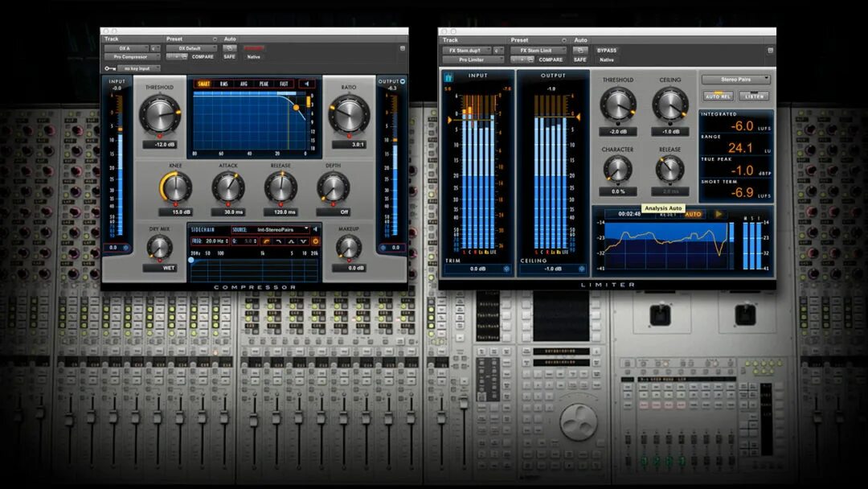This screenshot has width=868, height=489.
Task: Click the Compressor Threshold knob
Action: click(159, 115)
